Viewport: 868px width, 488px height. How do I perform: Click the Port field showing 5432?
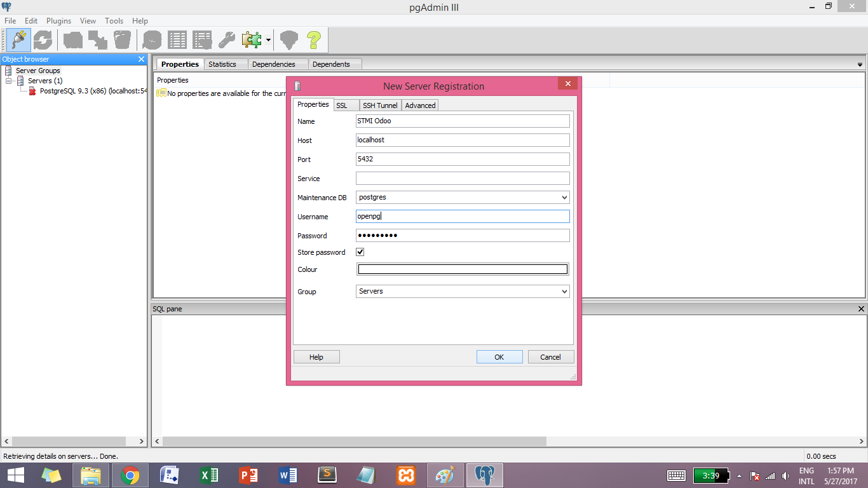coord(463,159)
